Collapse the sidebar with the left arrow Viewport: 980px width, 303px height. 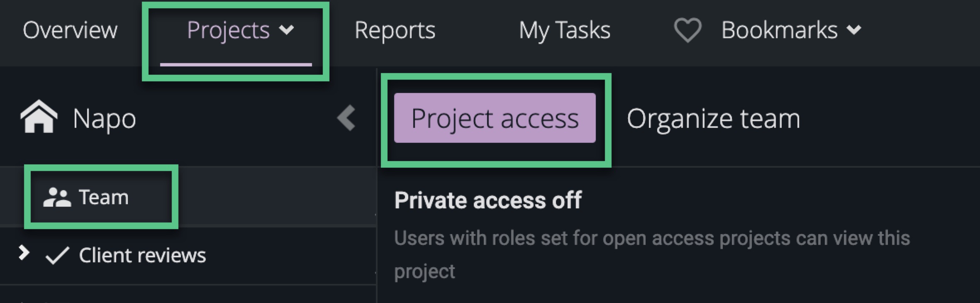pyautogui.click(x=346, y=118)
